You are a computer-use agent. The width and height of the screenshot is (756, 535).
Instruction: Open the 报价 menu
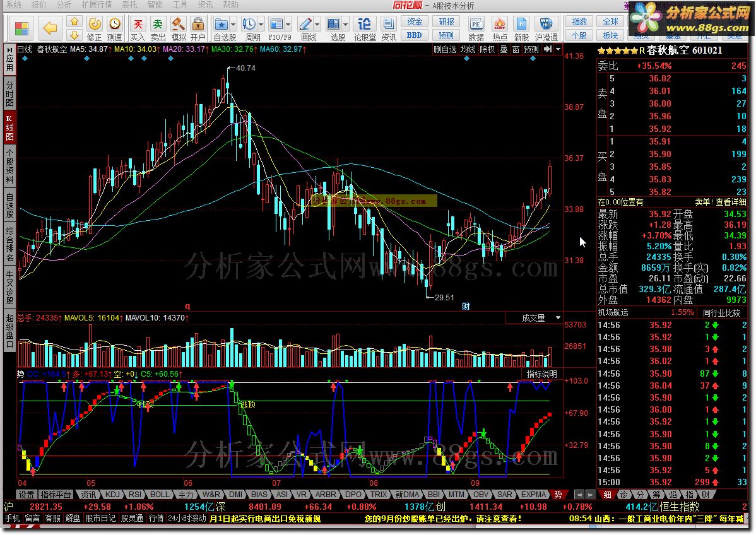[x=38, y=5]
